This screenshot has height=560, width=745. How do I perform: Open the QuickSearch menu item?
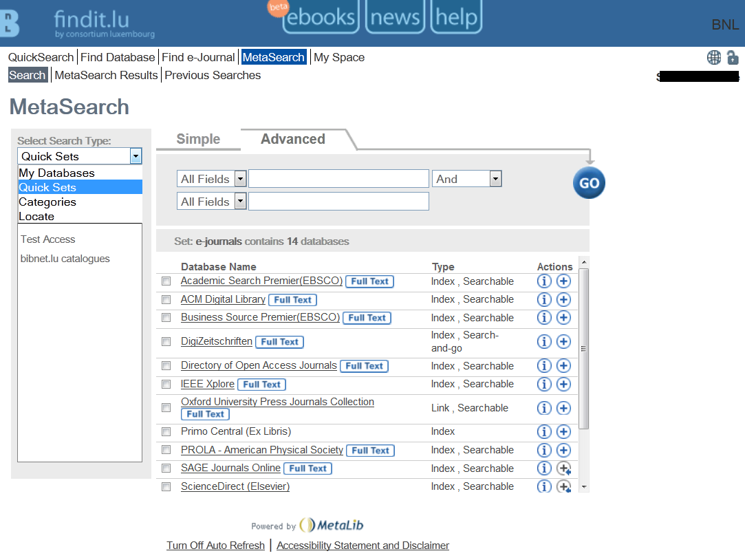pos(41,58)
